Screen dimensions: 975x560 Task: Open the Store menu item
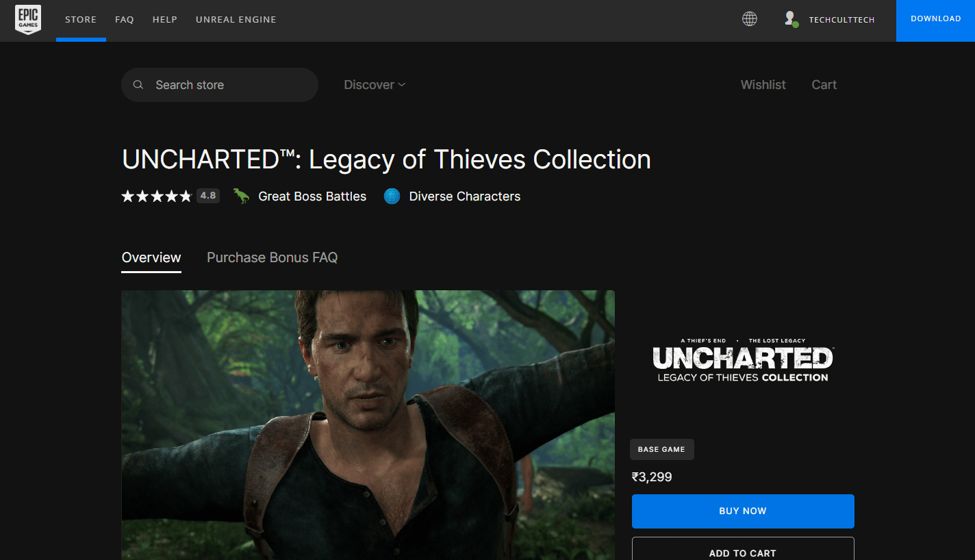[x=81, y=20]
